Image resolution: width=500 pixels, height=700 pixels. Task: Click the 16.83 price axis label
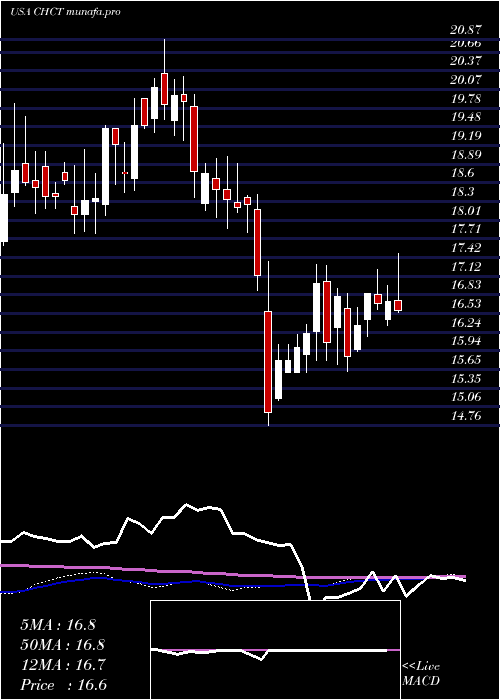pyautogui.click(x=466, y=285)
